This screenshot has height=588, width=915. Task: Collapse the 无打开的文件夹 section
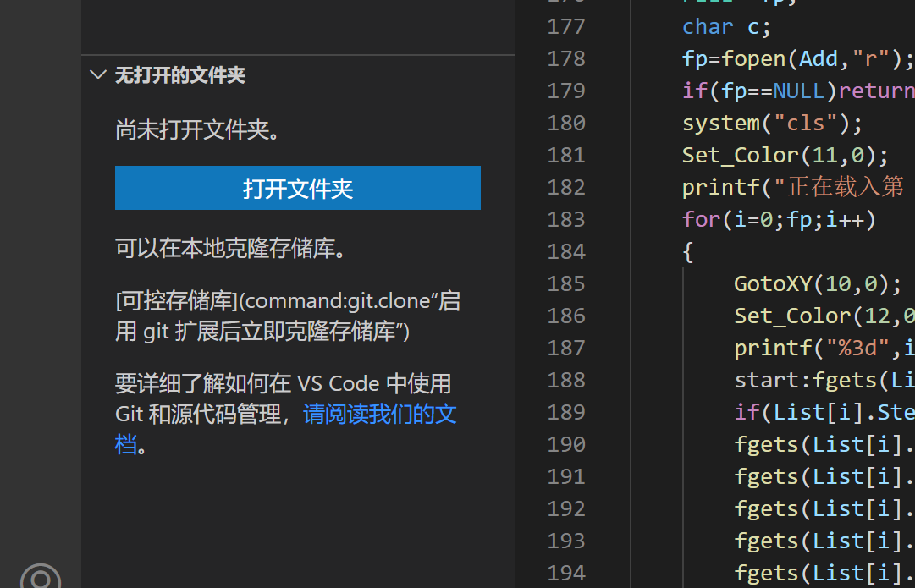97,74
